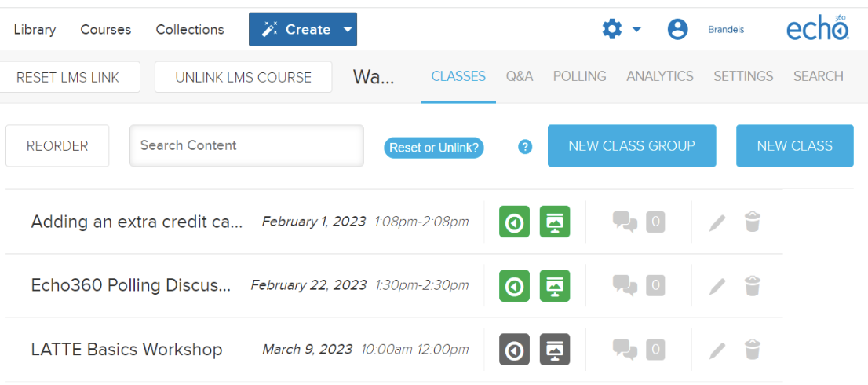Screen dimensions: 868x385
Task: Open the user account profile icon
Action: 677,29
